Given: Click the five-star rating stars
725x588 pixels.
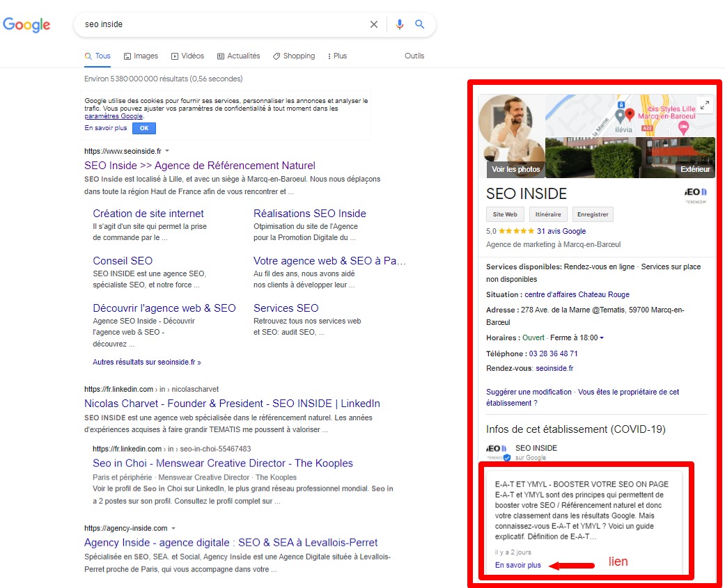Looking at the screenshot, I should click(517, 231).
